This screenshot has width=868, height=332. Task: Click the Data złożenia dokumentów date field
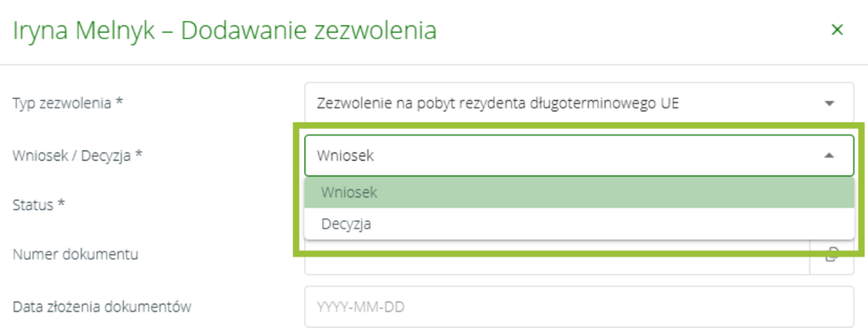pyautogui.click(x=579, y=307)
